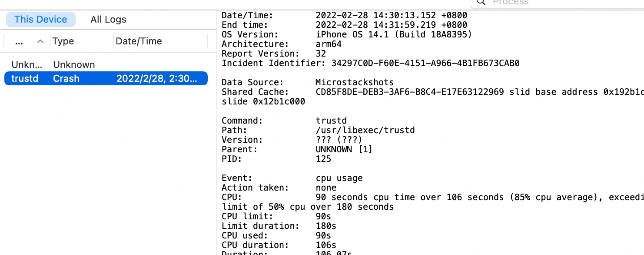The width and height of the screenshot is (644, 255).
Task: Select the Unknown log entry row
Action: click(x=106, y=64)
